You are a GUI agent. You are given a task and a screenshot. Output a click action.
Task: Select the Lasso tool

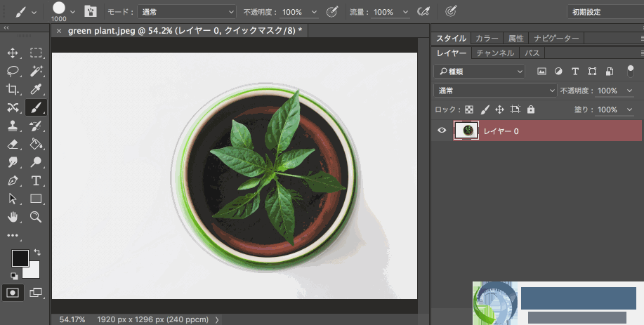coord(13,71)
